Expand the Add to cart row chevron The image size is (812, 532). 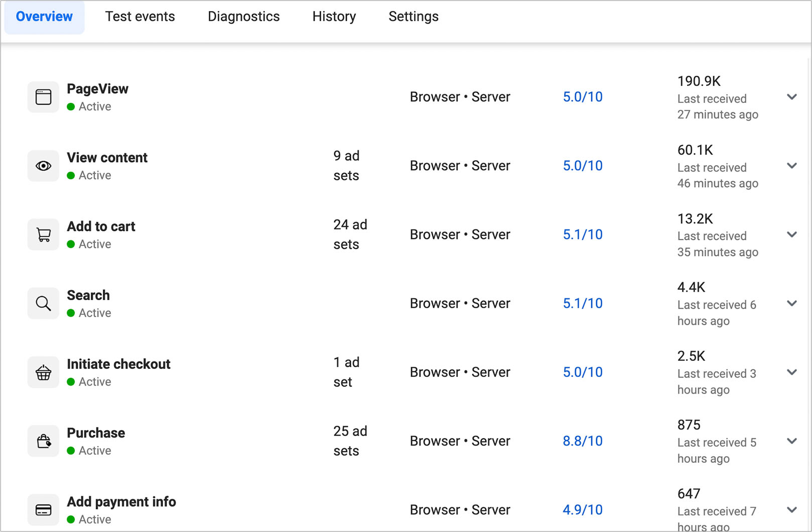(791, 234)
